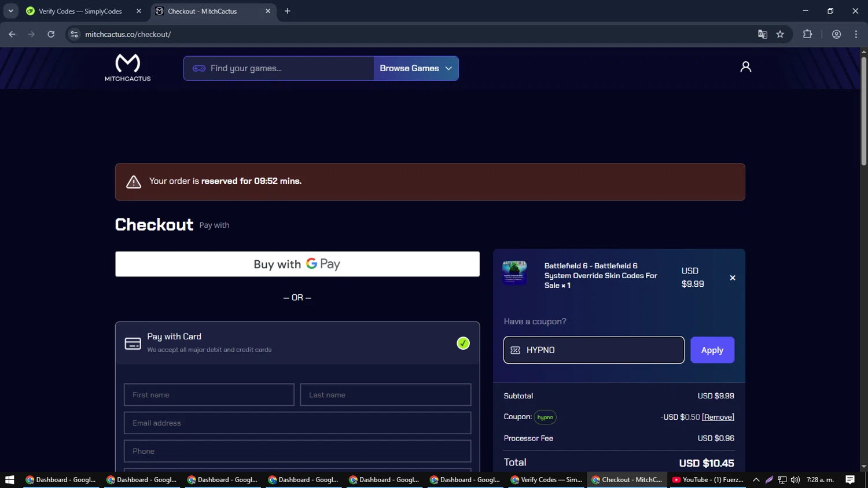Open a new browser tab

(x=288, y=11)
